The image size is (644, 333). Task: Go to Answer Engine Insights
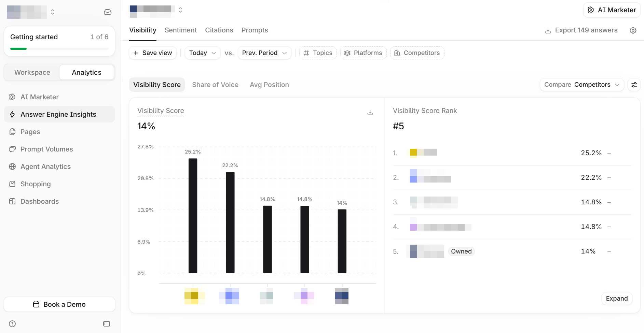point(59,114)
